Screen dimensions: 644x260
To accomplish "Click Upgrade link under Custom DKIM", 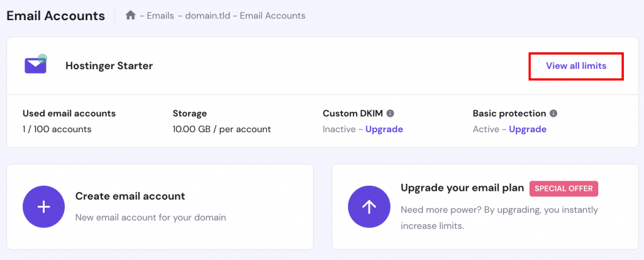I will point(384,129).
